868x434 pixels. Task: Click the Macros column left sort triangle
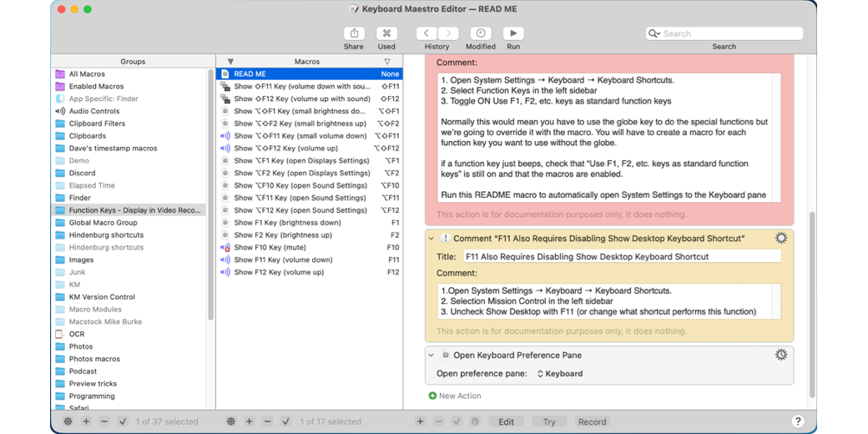coord(231,62)
